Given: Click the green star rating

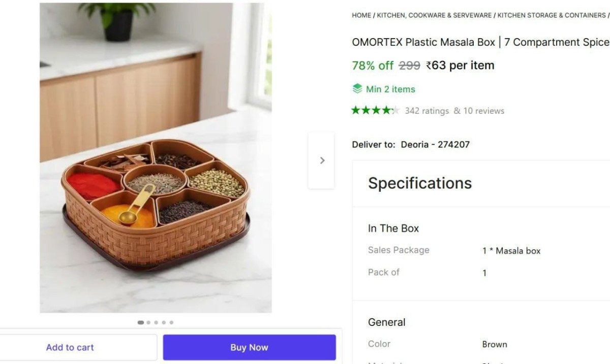Looking at the screenshot, I should (375, 110).
